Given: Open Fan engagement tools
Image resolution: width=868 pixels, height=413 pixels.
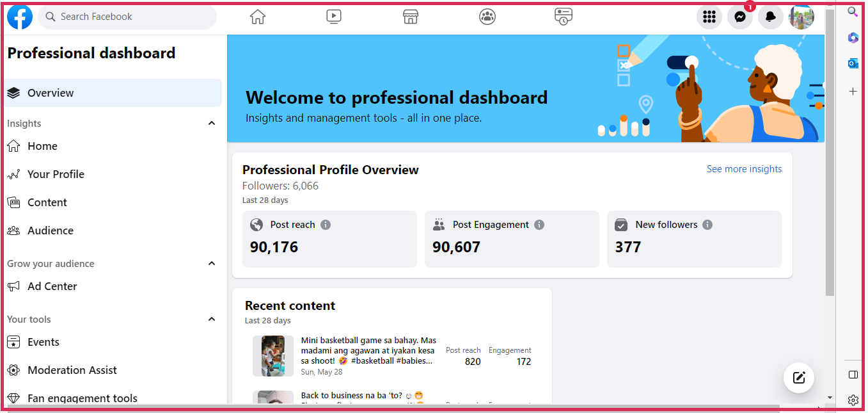Looking at the screenshot, I should click(113, 398).
